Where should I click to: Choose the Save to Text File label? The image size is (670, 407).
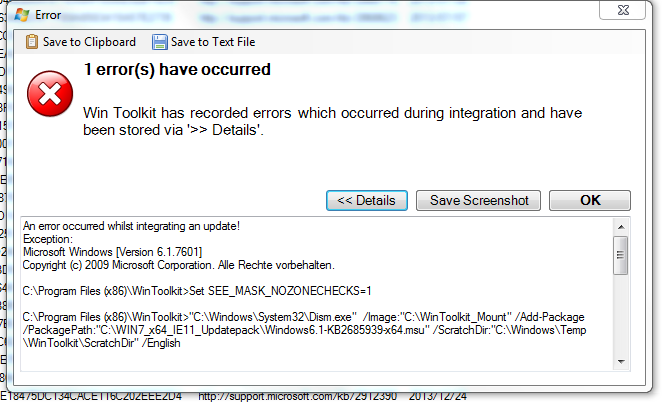point(213,42)
